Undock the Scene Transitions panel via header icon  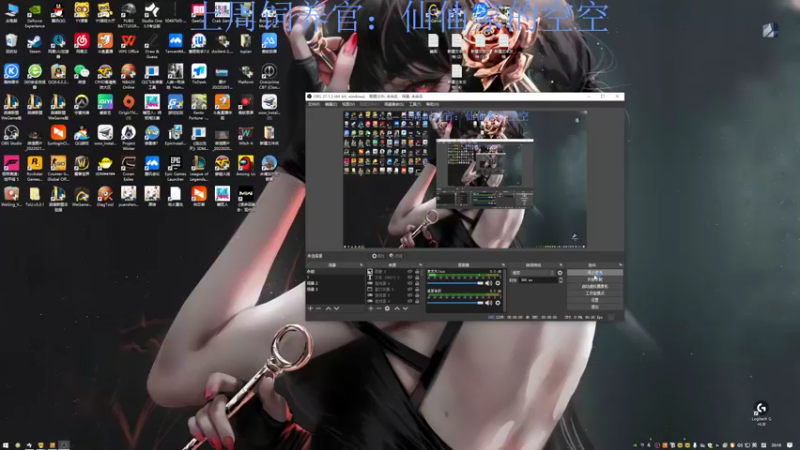point(561,265)
